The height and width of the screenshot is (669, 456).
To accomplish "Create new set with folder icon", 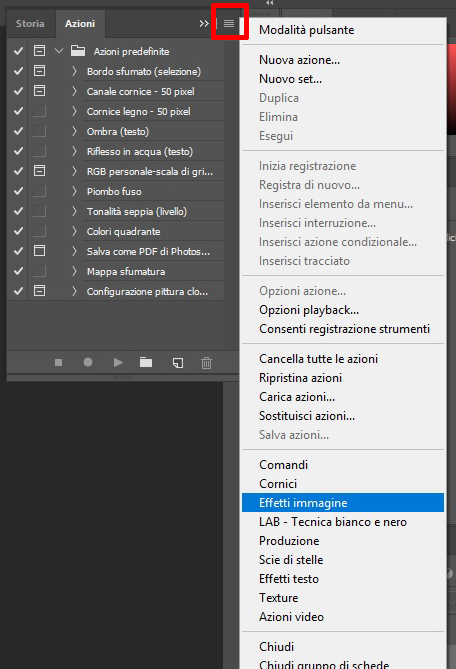I will pos(146,363).
